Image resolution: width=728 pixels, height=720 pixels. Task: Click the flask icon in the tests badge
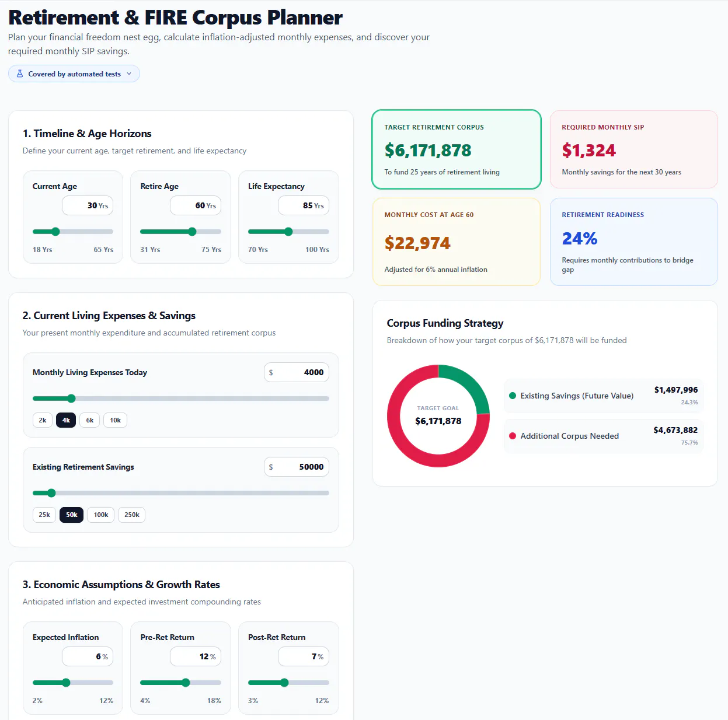[x=20, y=74]
